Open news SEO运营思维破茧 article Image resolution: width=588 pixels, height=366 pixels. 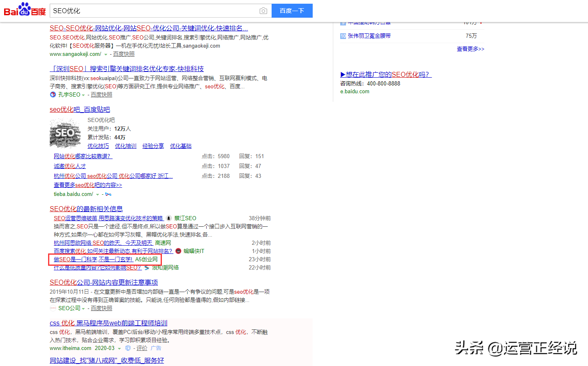click(x=108, y=218)
